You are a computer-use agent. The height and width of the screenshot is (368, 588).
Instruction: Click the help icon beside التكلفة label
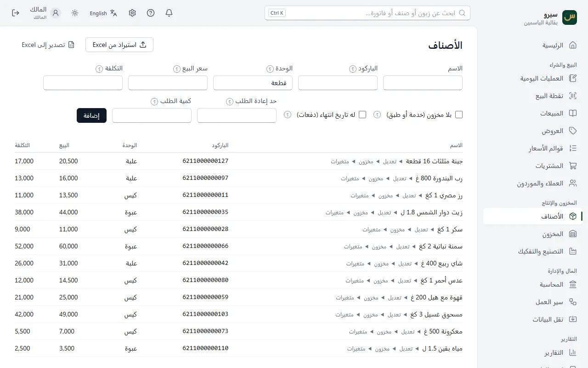point(99,69)
